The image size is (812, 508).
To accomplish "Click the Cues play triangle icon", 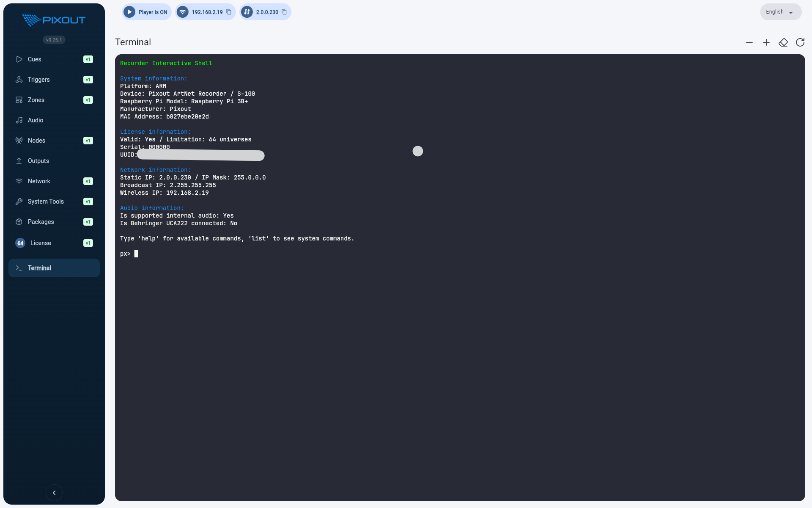I will pyautogui.click(x=19, y=59).
